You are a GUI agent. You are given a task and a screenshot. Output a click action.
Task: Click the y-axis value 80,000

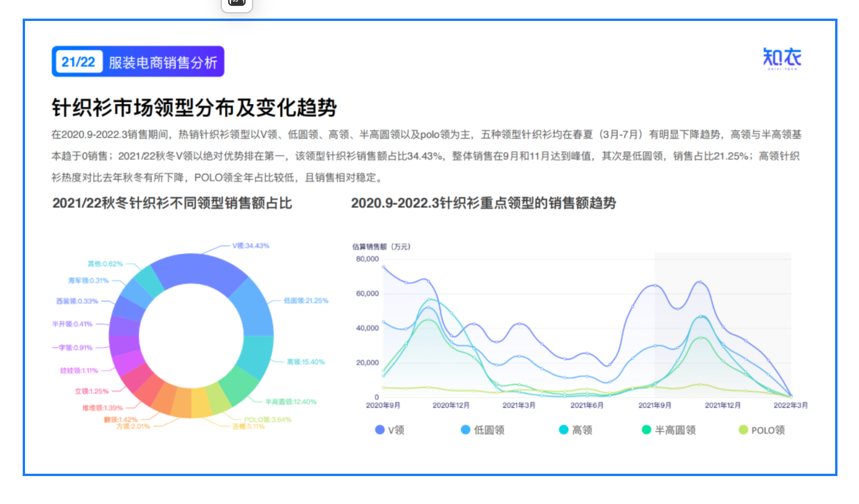367,259
